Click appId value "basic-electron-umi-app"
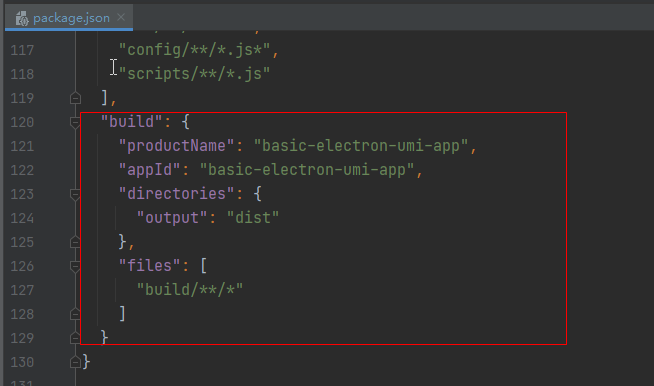The height and width of the screenshot is (386, 654). [307, 170]
